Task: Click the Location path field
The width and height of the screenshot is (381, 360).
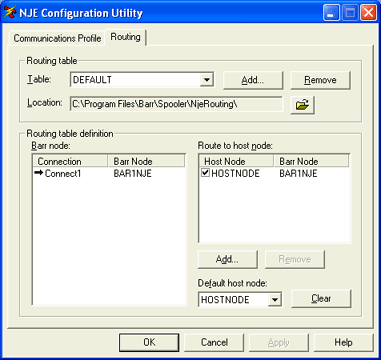Action: (x=176, y=104)
